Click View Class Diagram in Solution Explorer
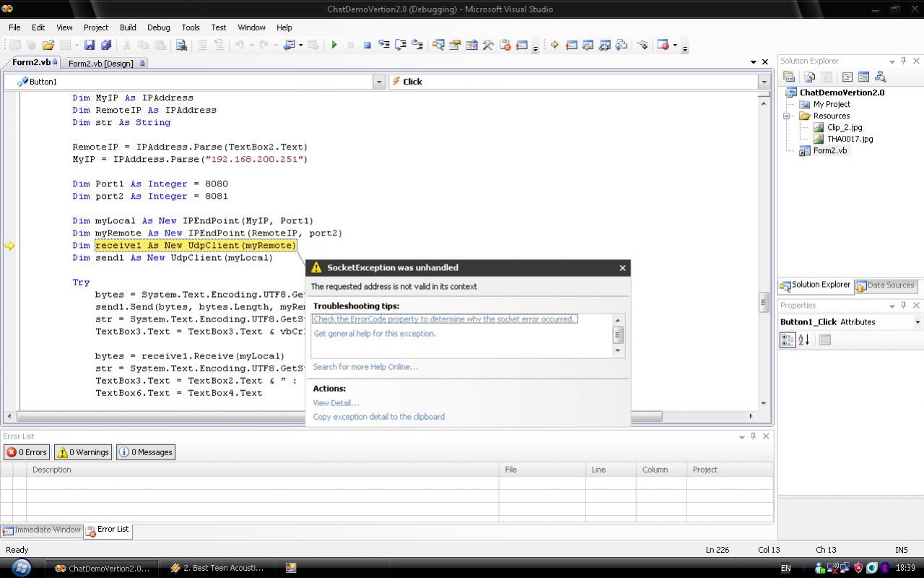 (880, 77)
